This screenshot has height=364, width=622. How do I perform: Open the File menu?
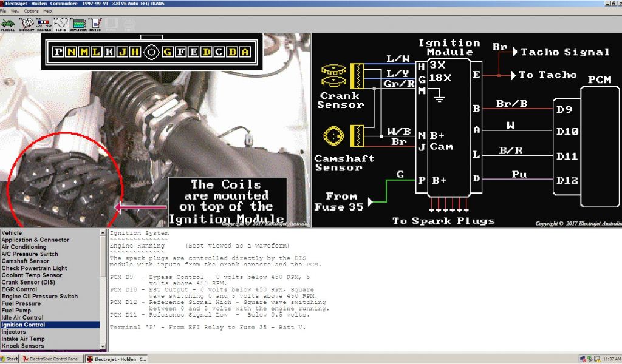(x=4, y=11)
